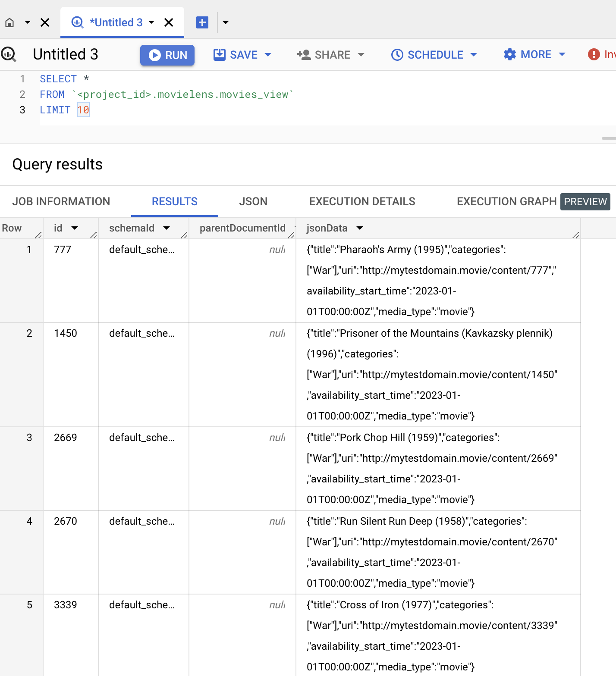616x676 pixels.
Task: Click the query icon on Untitled 3 tab
Action: [x=77, y=22]
